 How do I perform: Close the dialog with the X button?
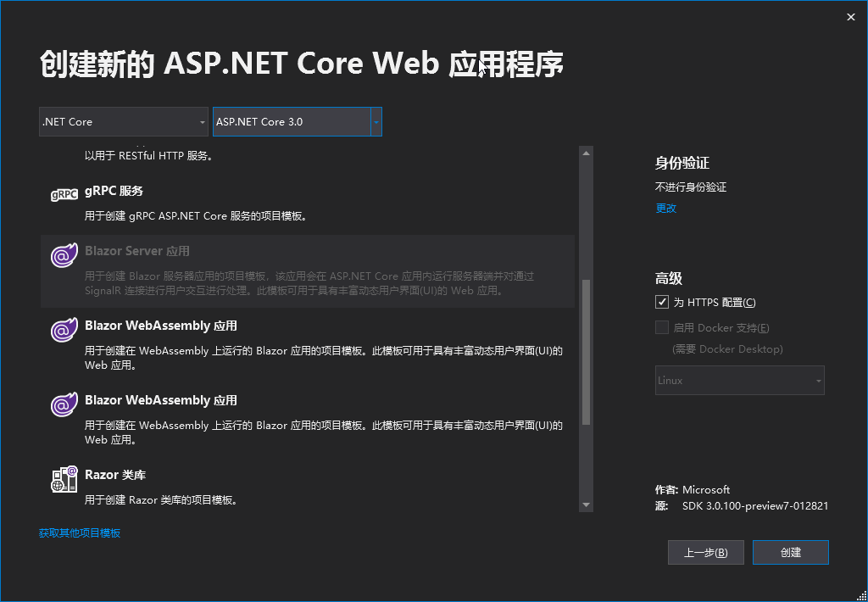point(851,17)
